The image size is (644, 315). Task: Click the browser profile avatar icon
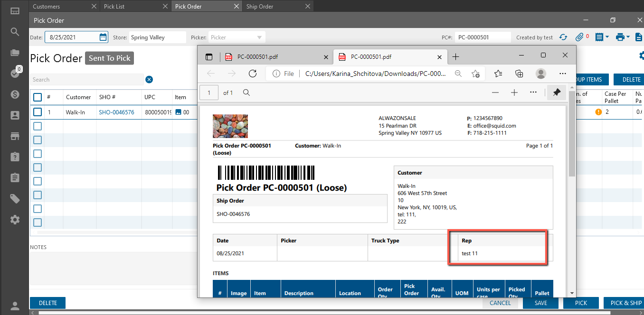coord(540,74)
